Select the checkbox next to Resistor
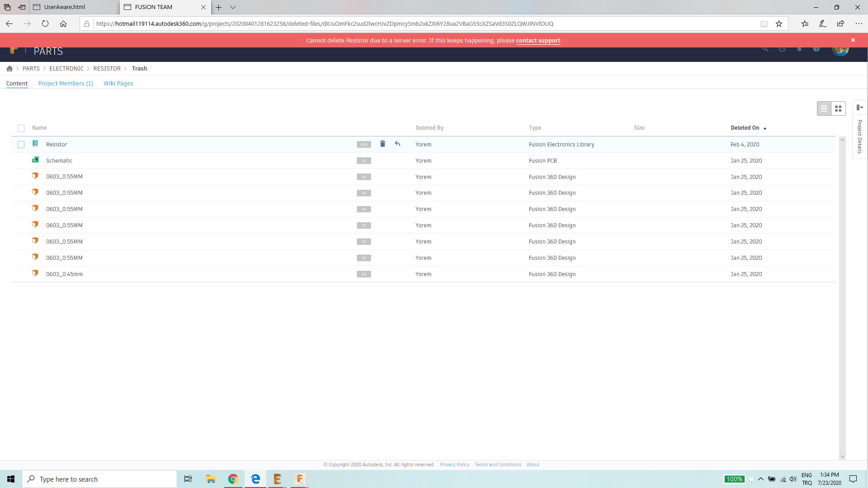 (x=21, y=144)
